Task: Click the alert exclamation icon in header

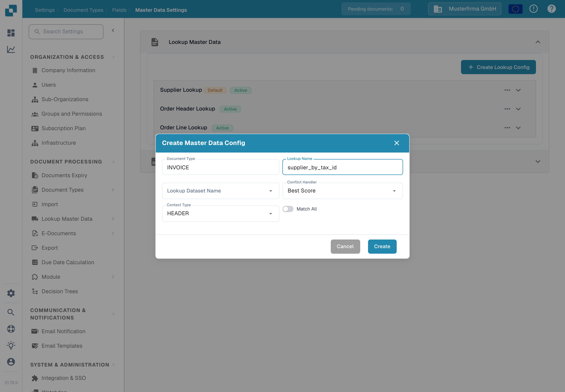Action: (x=534, y=9)
